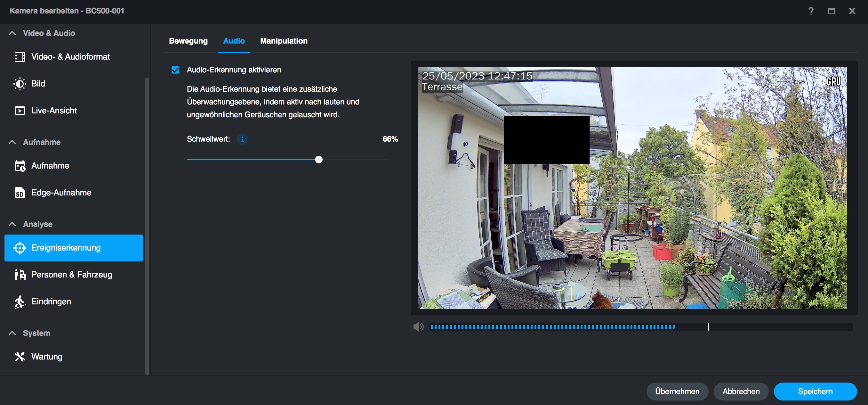Screen dimensions: 868x405
Task: Collapse the Aufnahme section chevron
Action: [x=12, y=142]
